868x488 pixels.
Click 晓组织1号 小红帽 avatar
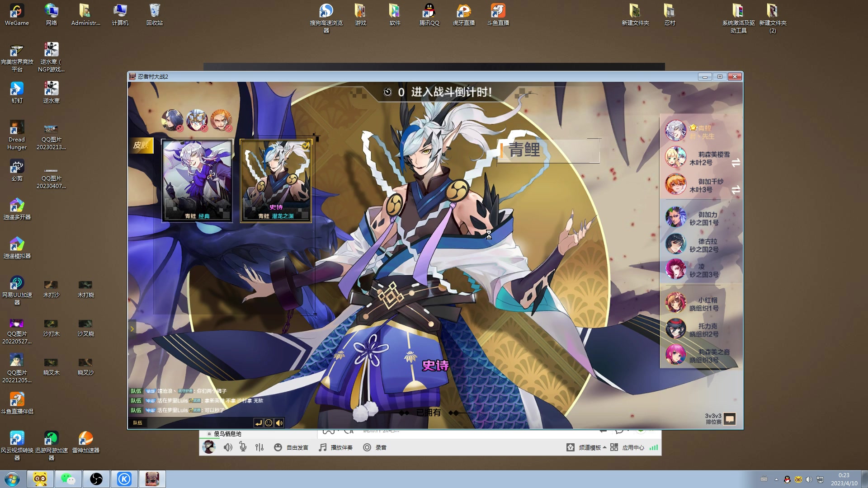(x=675, y=303)
